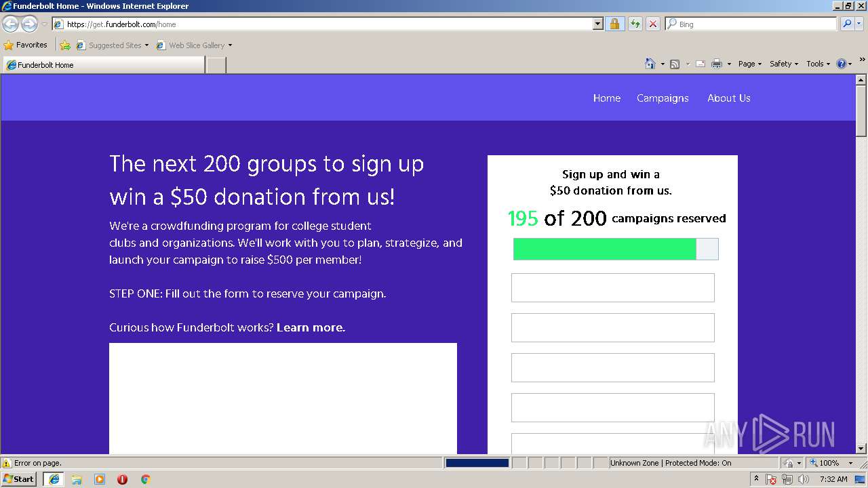Open the Safety menu
868x488 pixels.
(x=783, y=64)
